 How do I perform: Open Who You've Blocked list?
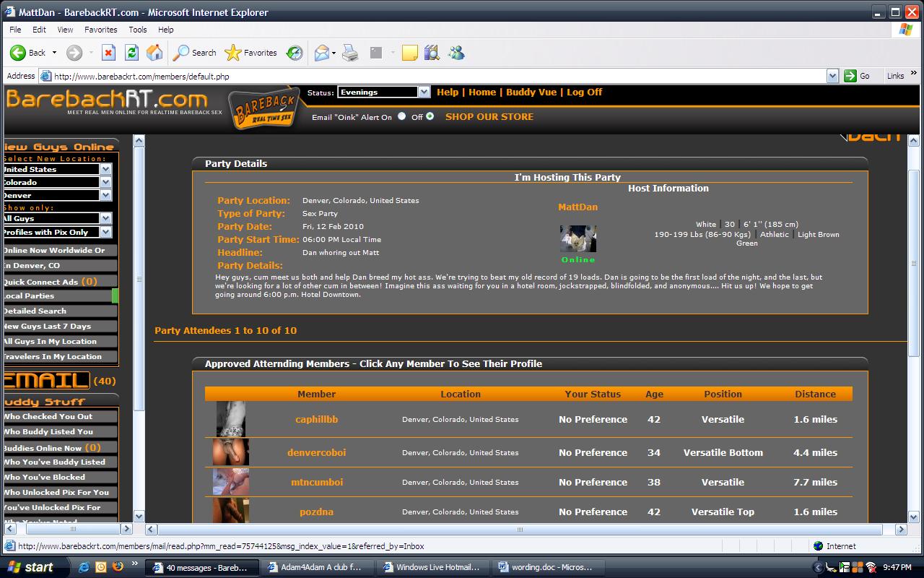pos(60,477)
